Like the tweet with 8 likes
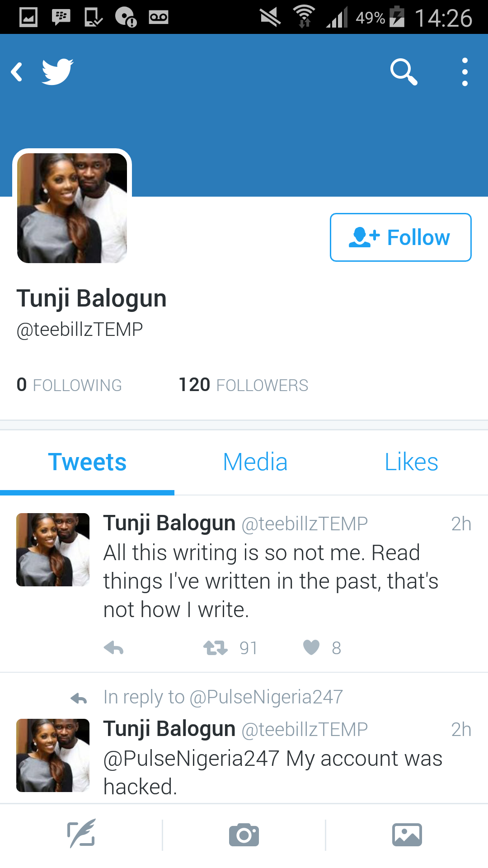This screenshot has width=488, height=868. pos(311,648)
